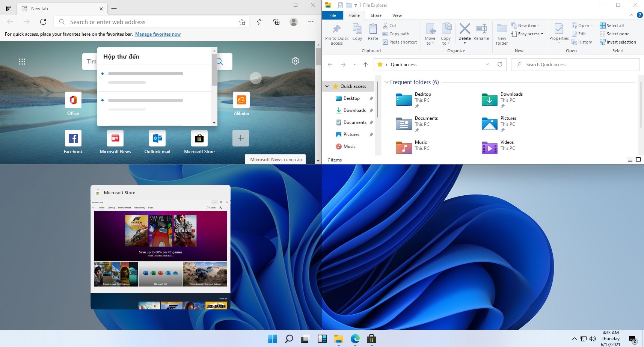Viewport: 644px width, 347px height.
Task: Collapse the Frequent folders section
Action: [x=387, y=82]
